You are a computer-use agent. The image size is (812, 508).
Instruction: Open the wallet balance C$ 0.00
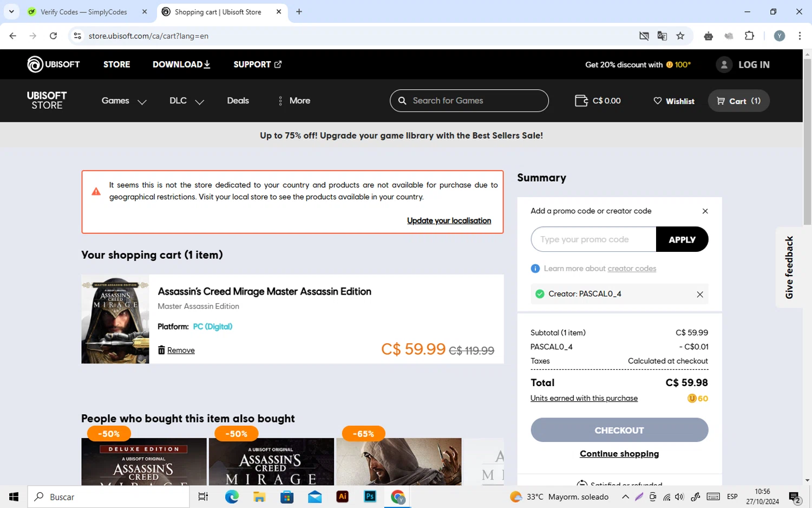pos(598,101)
